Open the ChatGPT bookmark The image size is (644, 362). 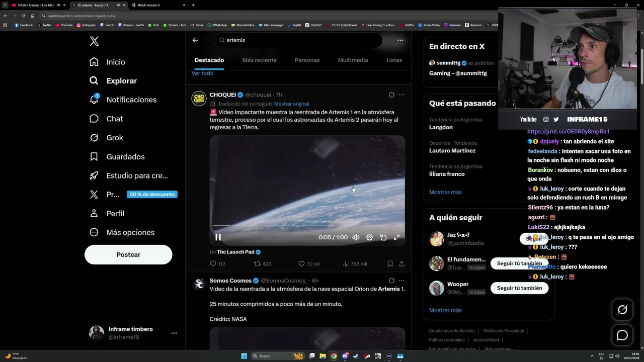click(313, 25)
